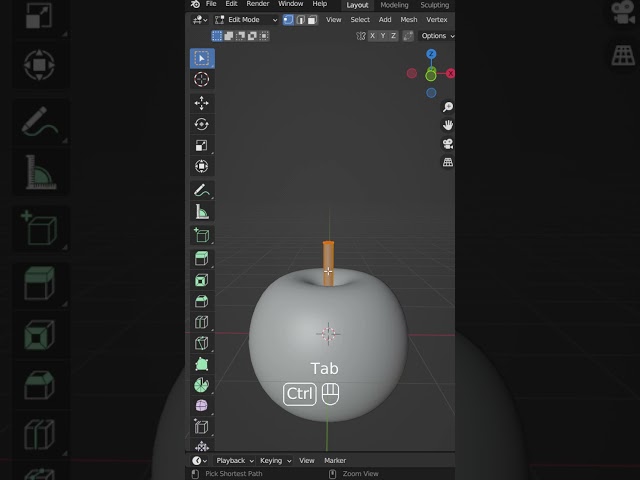
Task: Select the Rotate tool
Action: (x=202, y=124)
